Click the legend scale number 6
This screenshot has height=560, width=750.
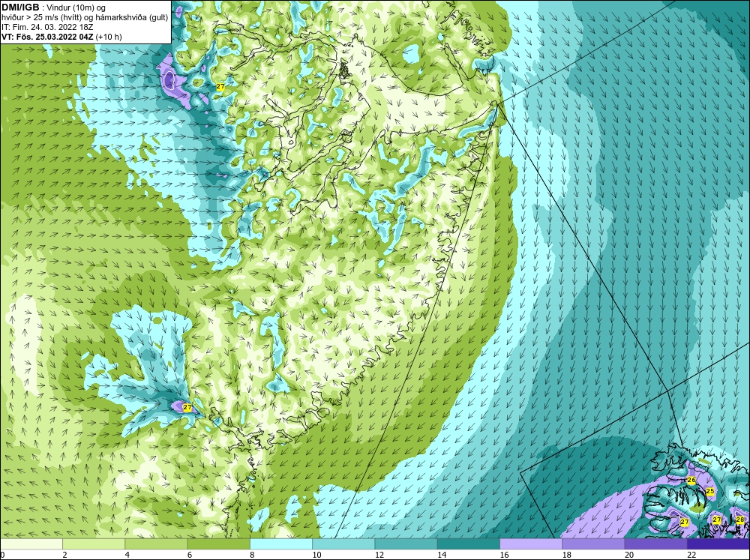pos(190,555)
